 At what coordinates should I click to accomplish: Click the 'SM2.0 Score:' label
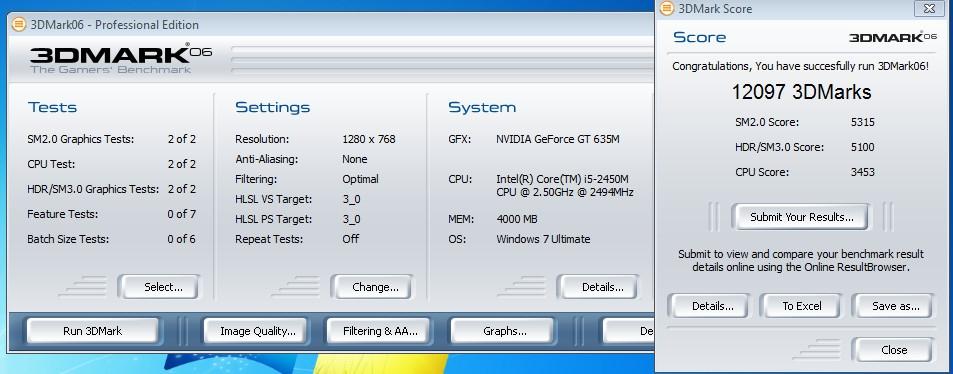pos(766,122)
